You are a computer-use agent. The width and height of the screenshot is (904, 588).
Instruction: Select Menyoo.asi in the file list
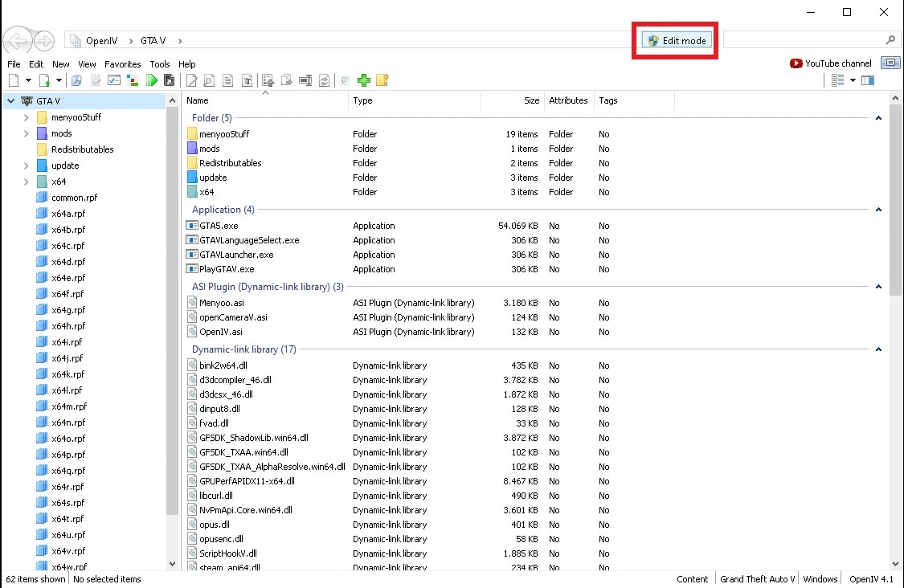[222, 303]
